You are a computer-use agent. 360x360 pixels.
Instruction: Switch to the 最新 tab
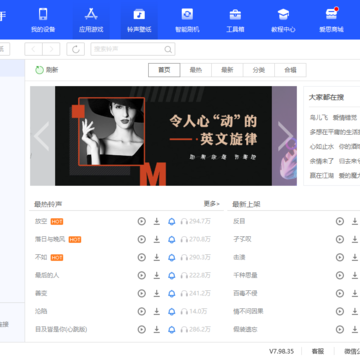click(x=227, y=70)
